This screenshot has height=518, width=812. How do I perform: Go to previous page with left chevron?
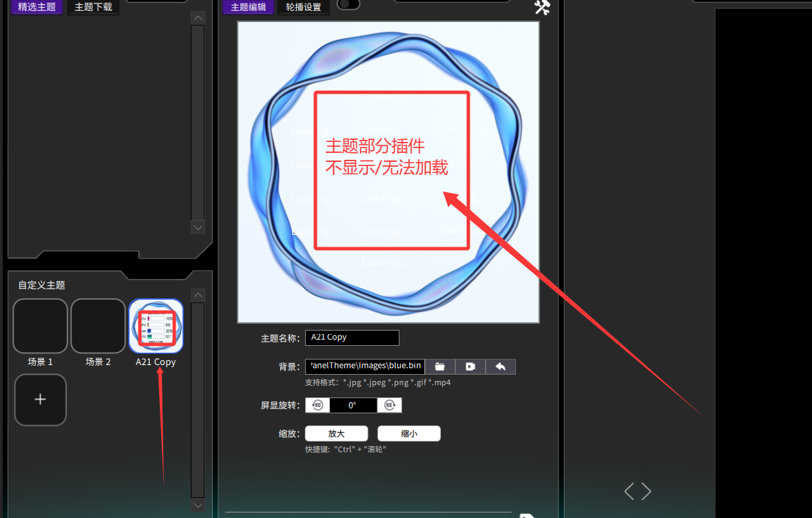click(629, 491)
